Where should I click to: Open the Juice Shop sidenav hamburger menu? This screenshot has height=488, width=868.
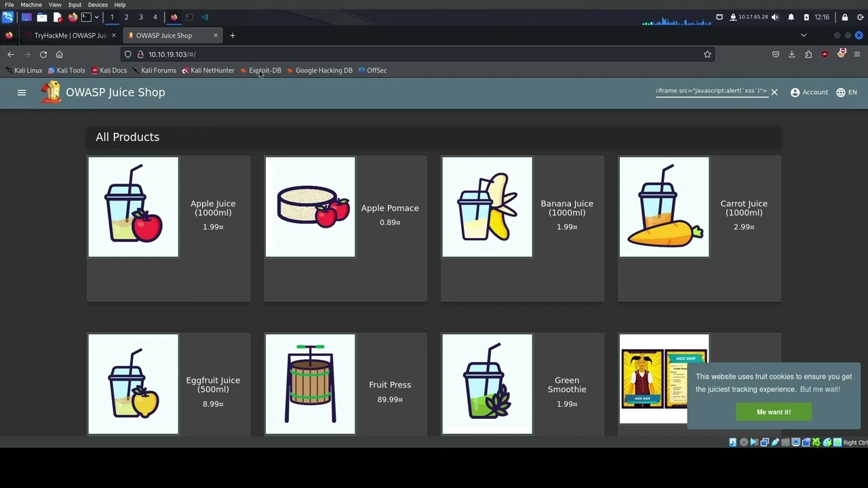tap(22, 92)
